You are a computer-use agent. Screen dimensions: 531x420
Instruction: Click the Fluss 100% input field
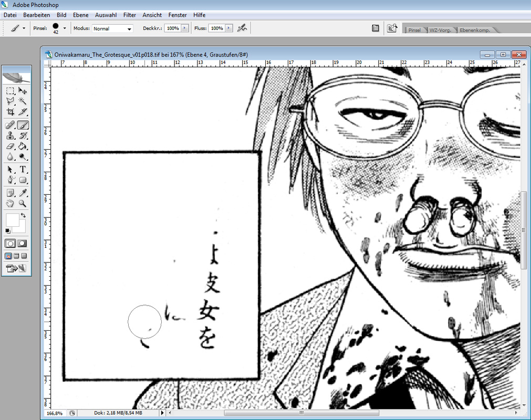[x=217, y=28]
